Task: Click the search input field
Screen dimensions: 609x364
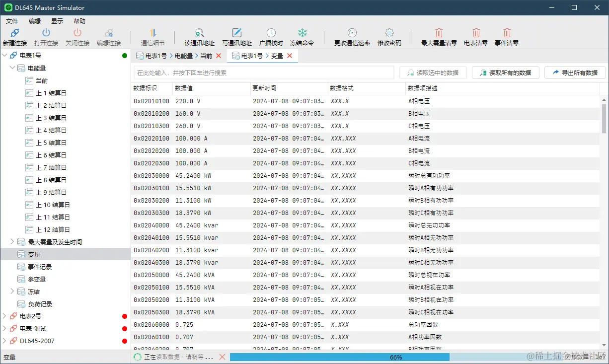Action: tap(264, 73)
